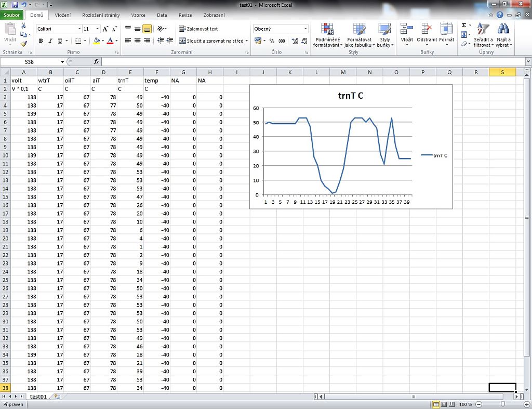The width and height of the screenshot is (532, 409).
Task: Click the Insert Function fx icon
Action: tap(96, 61)
